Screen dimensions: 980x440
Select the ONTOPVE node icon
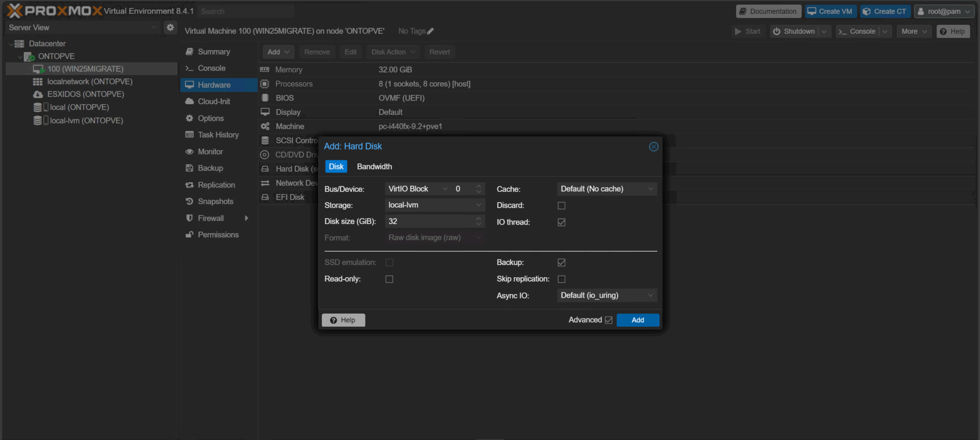pyautogui.click(x=29, y=56)
